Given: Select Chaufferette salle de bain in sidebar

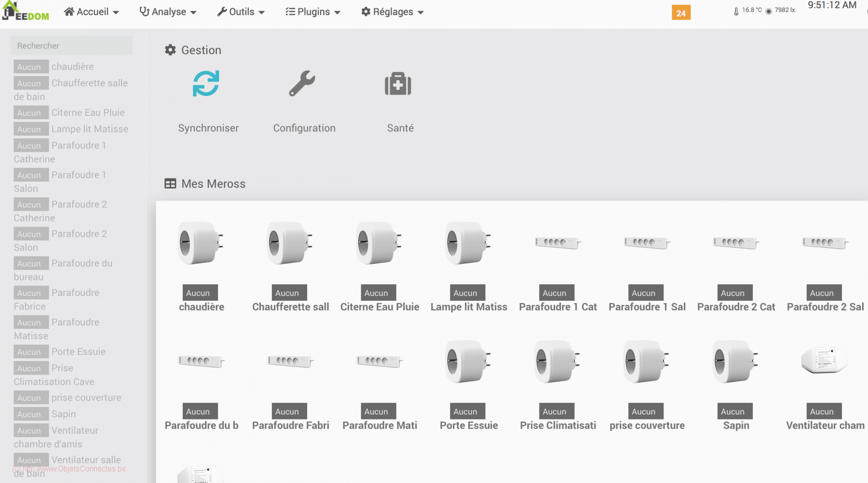Looking at the screenshot, I should (71, 90).
